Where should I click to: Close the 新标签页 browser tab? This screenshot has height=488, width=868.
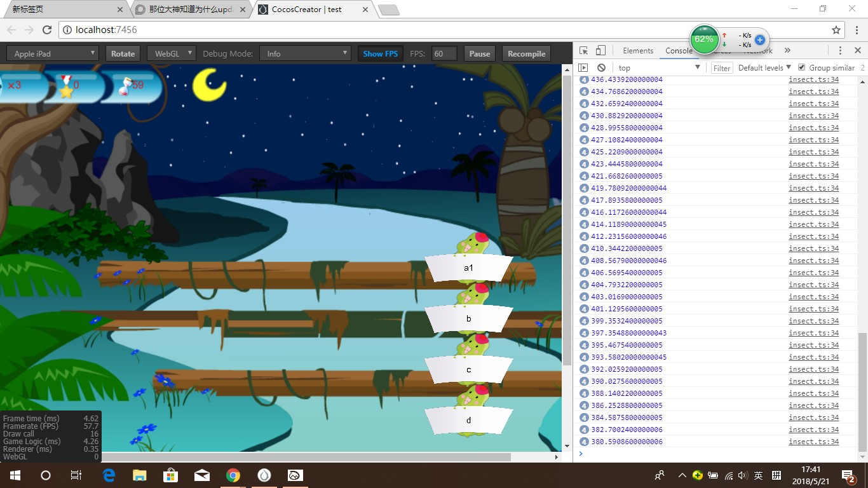click(x=121, y=10)
